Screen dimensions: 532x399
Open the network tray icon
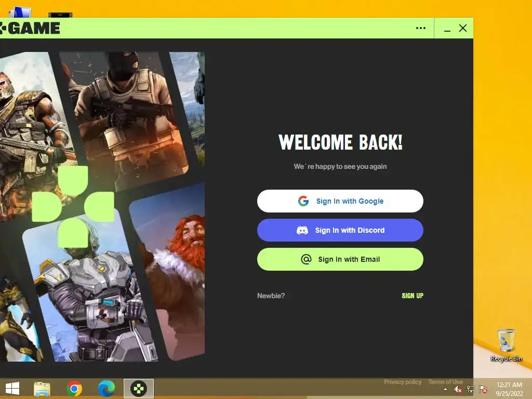(471, 389)
